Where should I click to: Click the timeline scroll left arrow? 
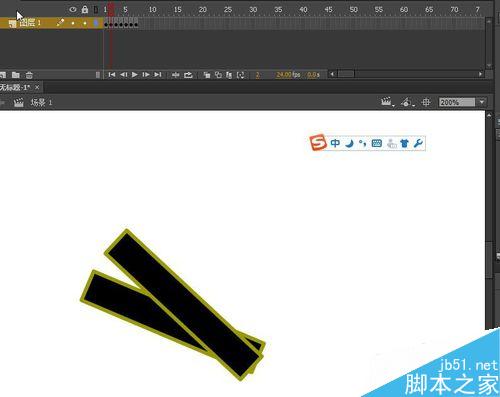point(332,74)
